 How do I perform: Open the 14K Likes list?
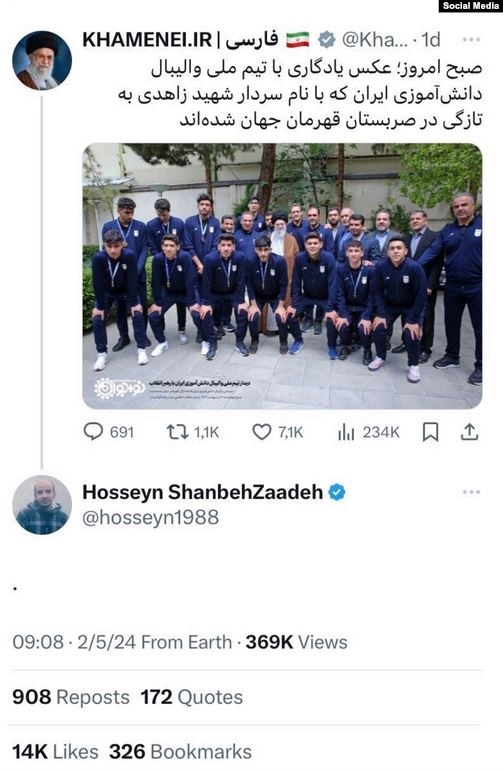tap(55, 752)
